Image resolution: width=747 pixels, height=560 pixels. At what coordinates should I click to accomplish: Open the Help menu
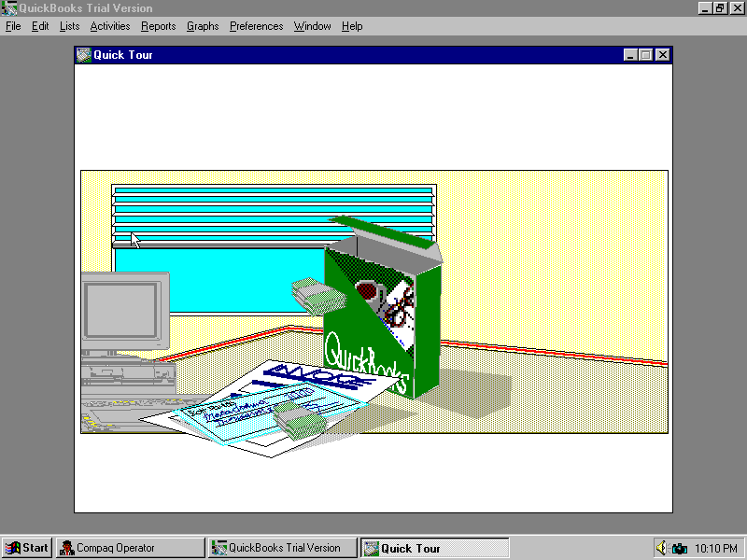[x=352, y=26]
